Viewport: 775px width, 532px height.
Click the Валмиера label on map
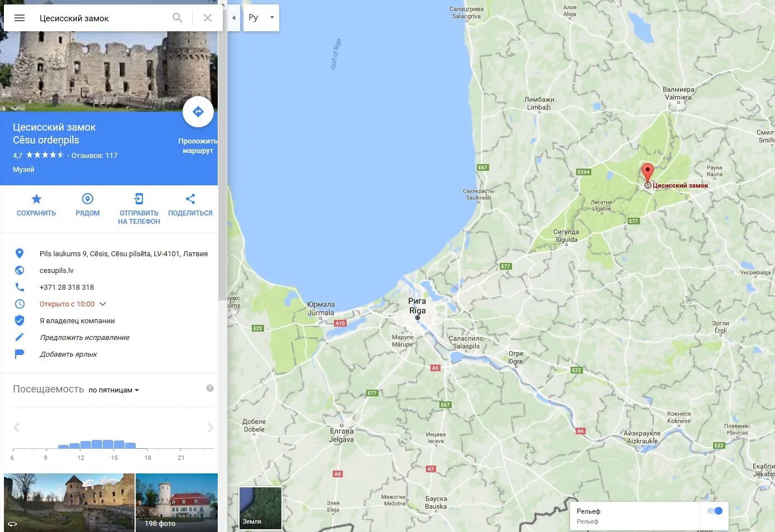pos(678,93)
